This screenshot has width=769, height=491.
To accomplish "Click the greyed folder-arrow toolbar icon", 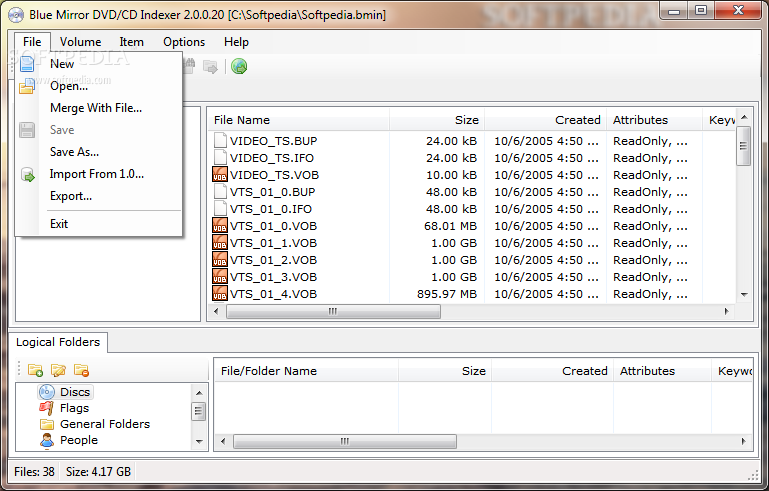I will click(x=210, y=67).
